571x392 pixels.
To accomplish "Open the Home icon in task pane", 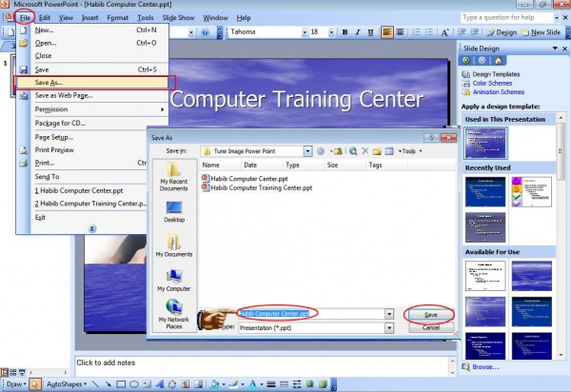I will (498, 61).
